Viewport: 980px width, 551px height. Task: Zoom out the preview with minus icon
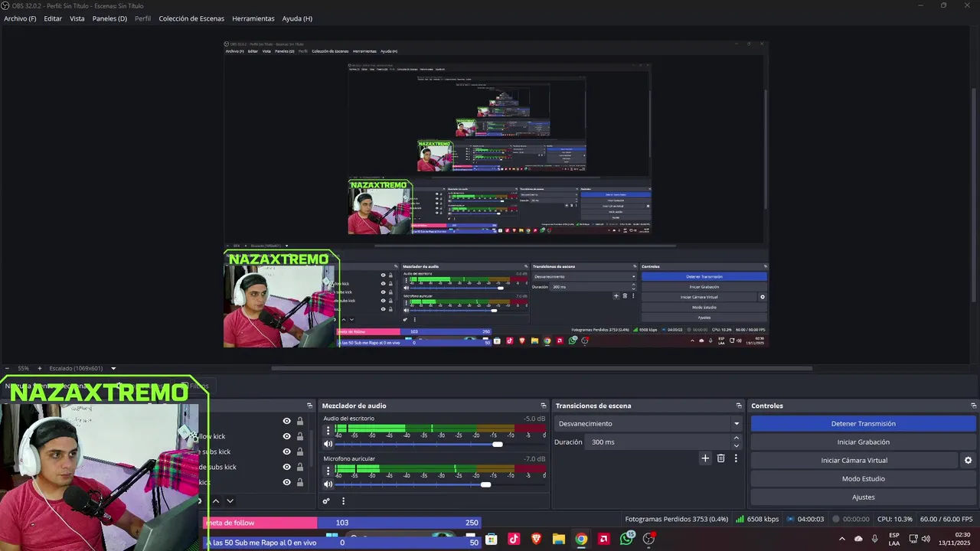tap(7, 368)
